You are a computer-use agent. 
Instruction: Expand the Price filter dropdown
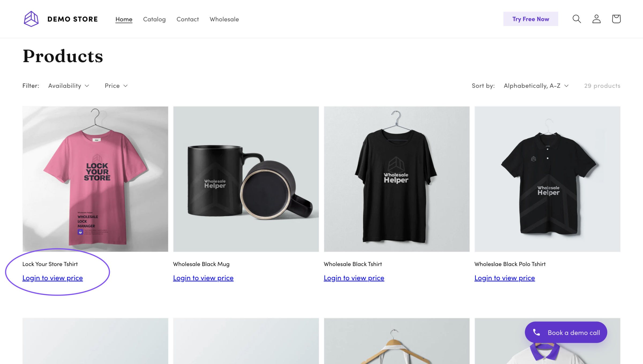tap(116, 86)
